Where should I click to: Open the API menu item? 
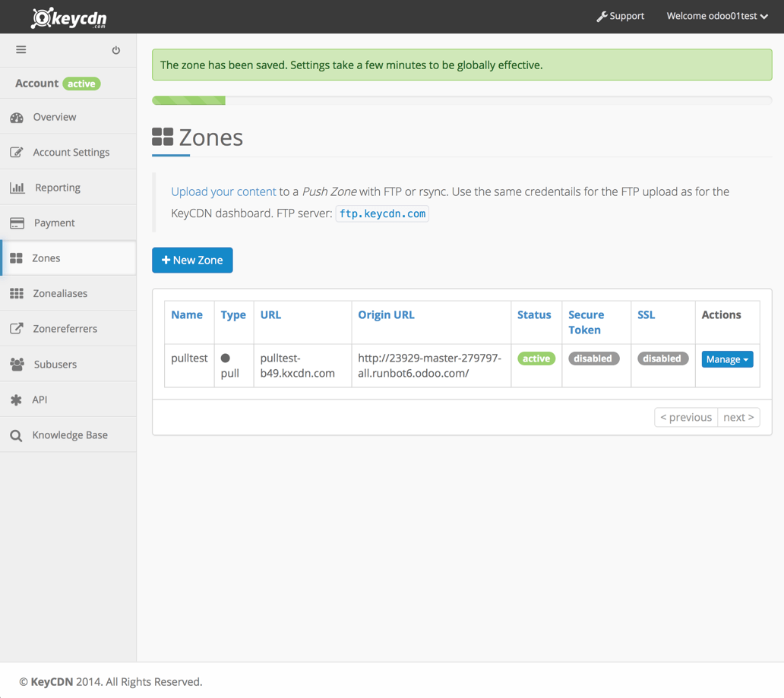[40, 400]
